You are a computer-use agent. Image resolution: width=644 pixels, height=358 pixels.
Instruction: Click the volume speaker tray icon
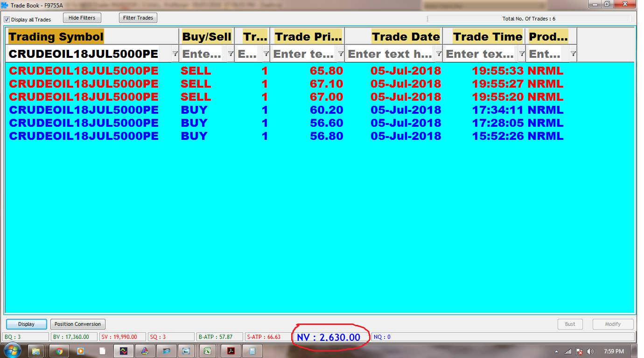pos(590,351)
